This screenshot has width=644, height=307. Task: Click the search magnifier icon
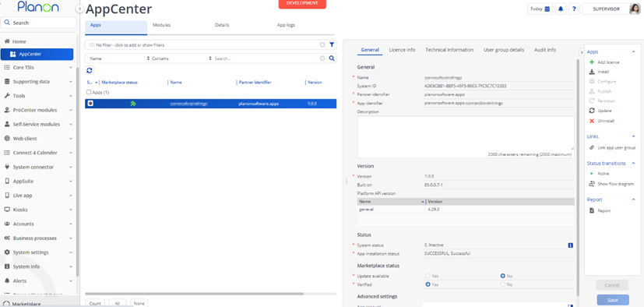pos(332,58)
